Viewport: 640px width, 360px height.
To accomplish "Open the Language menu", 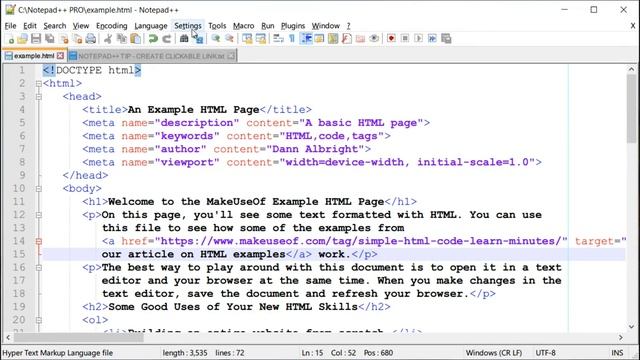I will (151, 26).
